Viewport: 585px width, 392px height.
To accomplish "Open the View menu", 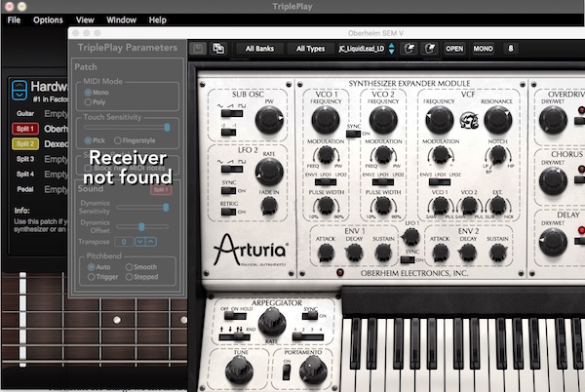I will point(85,20).
